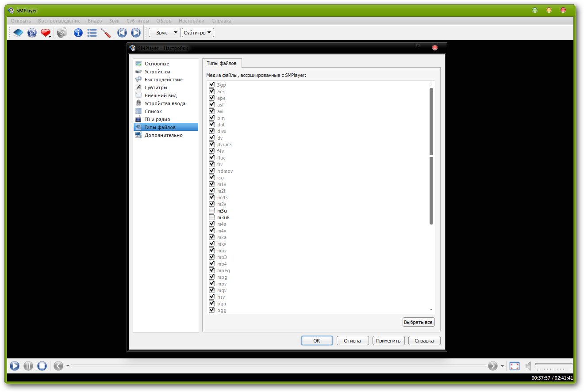584x392 pixels.
Task: Uncheck the ogg file type checkbox
Action: point(212,310)
